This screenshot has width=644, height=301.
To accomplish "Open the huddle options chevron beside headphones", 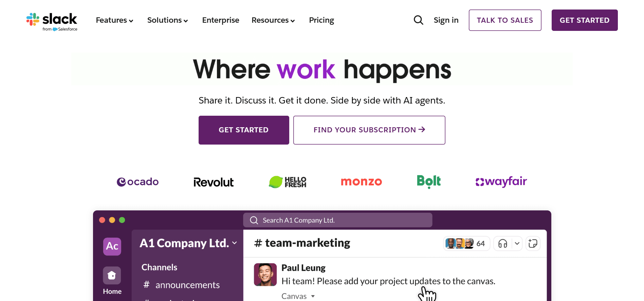I will pos(517,243).
